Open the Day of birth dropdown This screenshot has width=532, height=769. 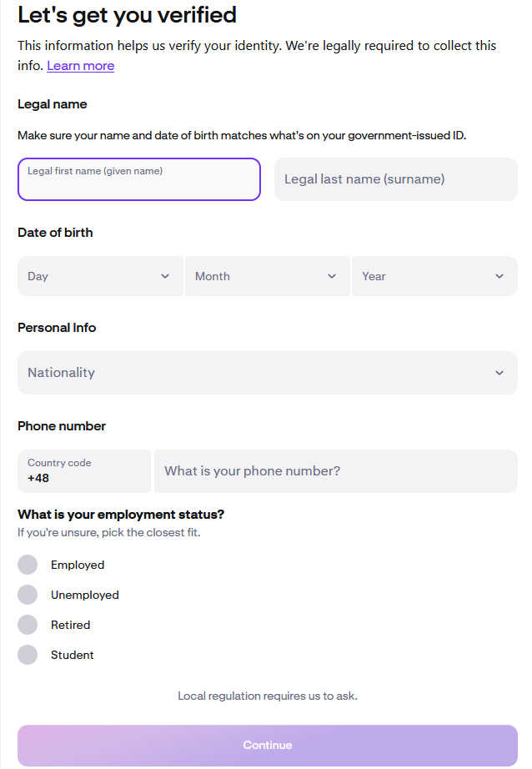point(92,276)
